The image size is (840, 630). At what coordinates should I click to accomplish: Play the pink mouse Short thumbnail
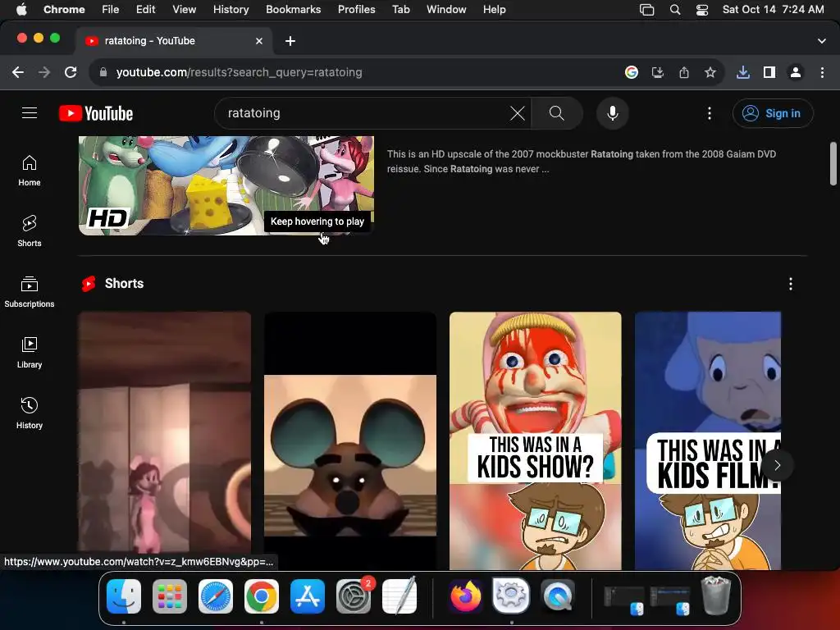164,441
